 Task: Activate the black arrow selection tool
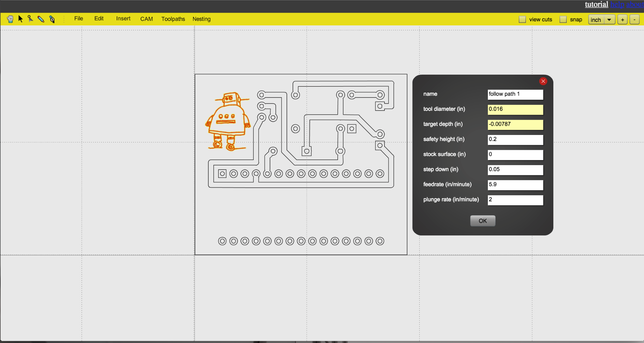(20, 19)
